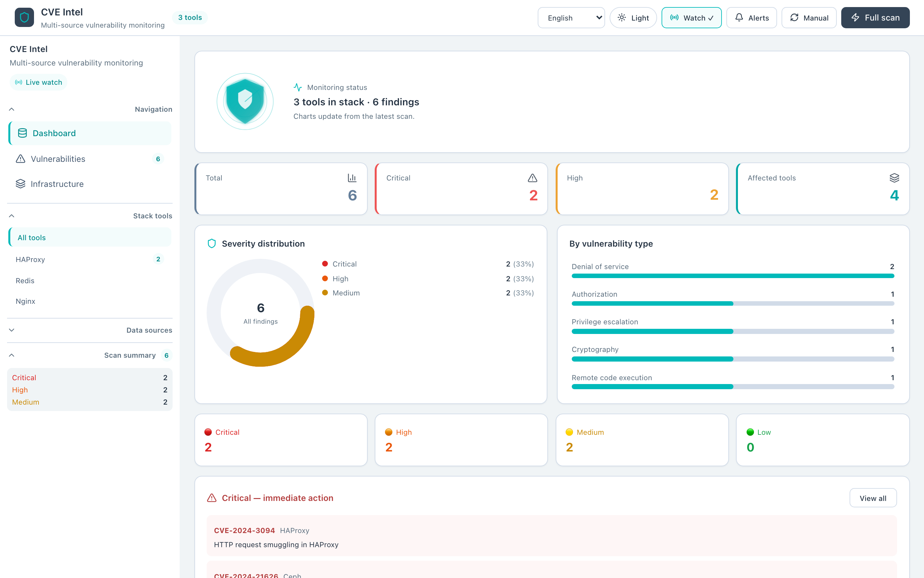Click the Medium legend entry in Severity distribution
Viewport: 924px width, 578px height.
click(x=428, y=293)
